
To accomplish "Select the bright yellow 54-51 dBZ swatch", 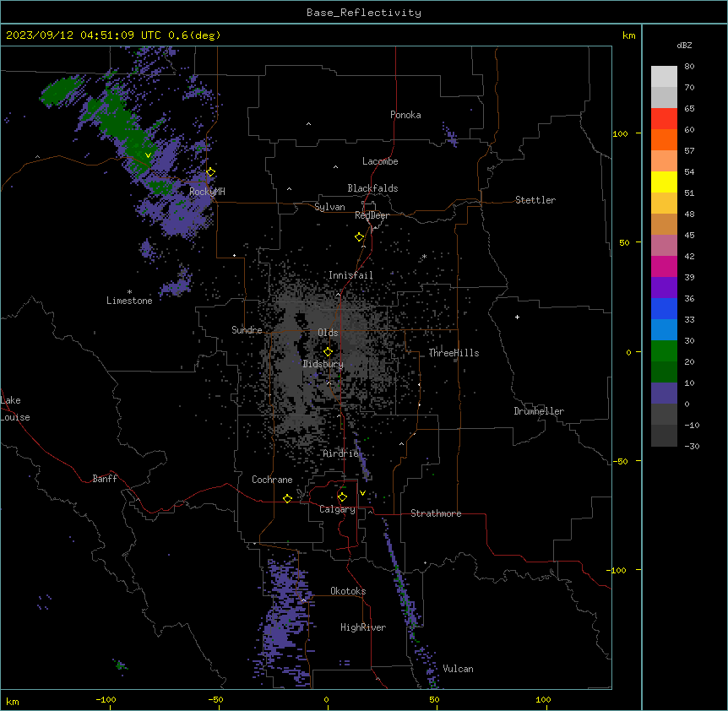I will pyautogui.click(x=664, y=182).
